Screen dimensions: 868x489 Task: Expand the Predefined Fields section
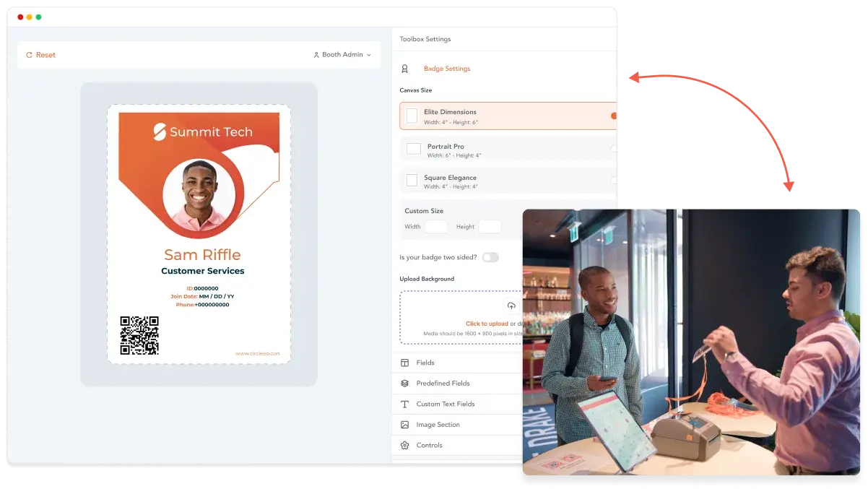443,384
